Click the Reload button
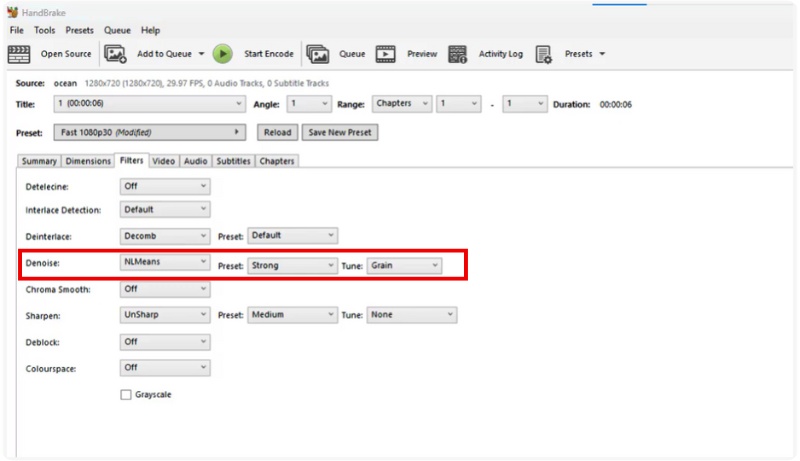The width and height of the screenshot is (800, 461). [x=277, y=132]
